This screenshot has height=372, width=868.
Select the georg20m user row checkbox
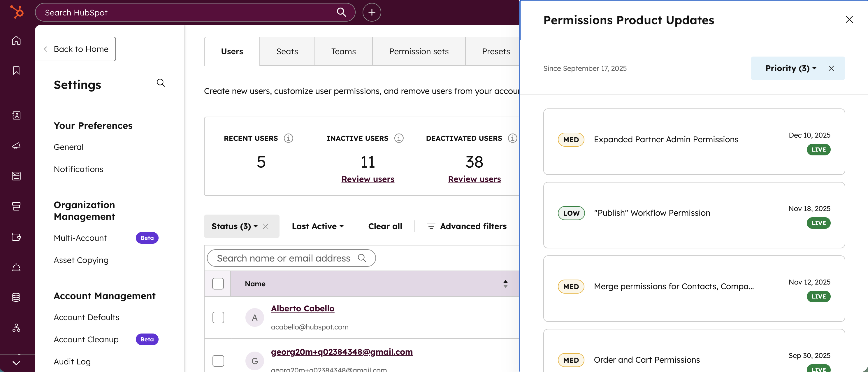[218, 361]
